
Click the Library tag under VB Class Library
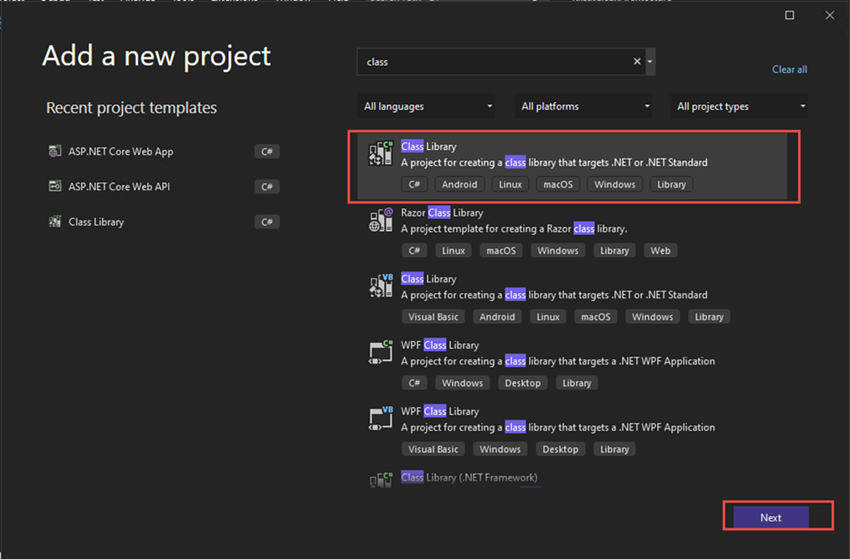click(709, 317)
